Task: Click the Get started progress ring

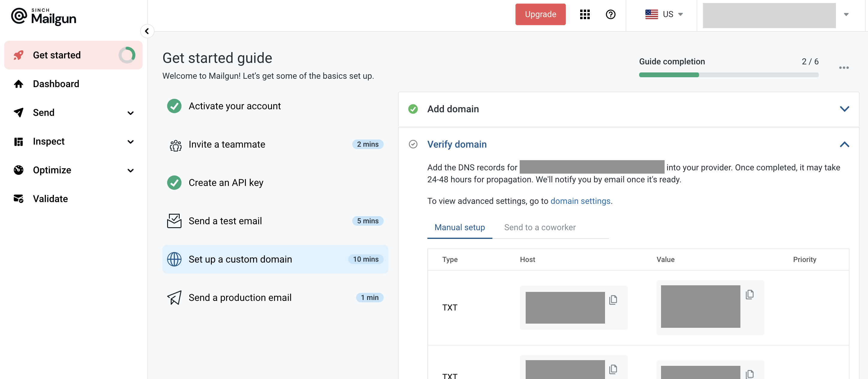Action: coord(127,55)
